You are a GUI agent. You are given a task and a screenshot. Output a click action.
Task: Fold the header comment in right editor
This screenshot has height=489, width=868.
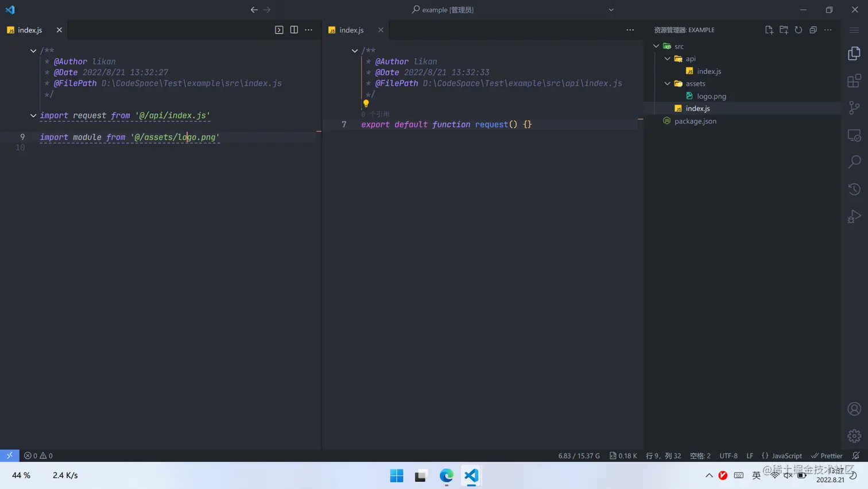[x=355, y=51]
